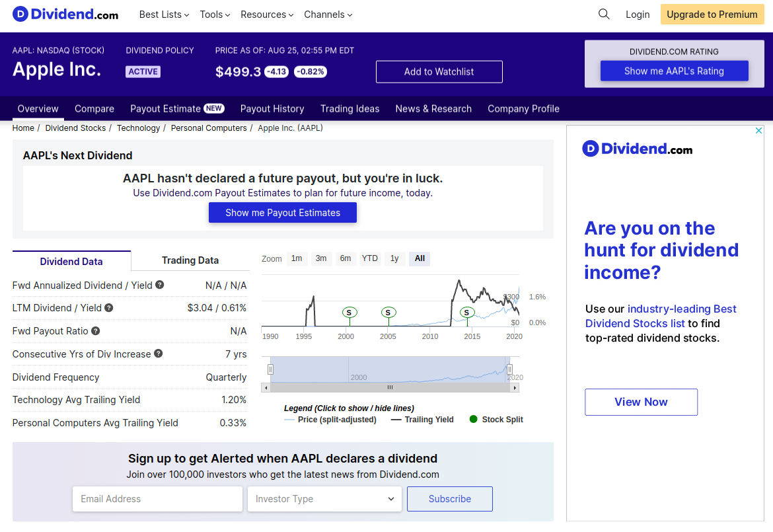Click Add to Watchlist button
This screenshot has width=773, height=532.
coord(439,71)
